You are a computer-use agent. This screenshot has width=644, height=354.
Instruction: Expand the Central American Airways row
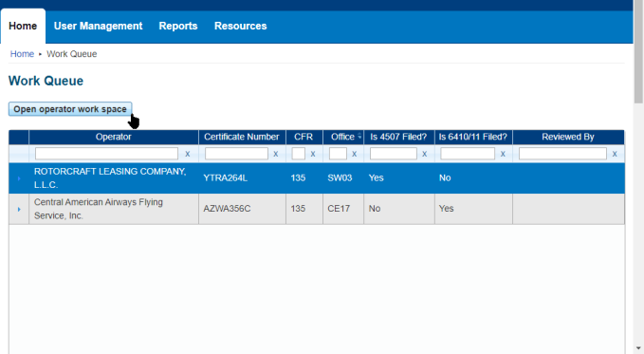19,210
